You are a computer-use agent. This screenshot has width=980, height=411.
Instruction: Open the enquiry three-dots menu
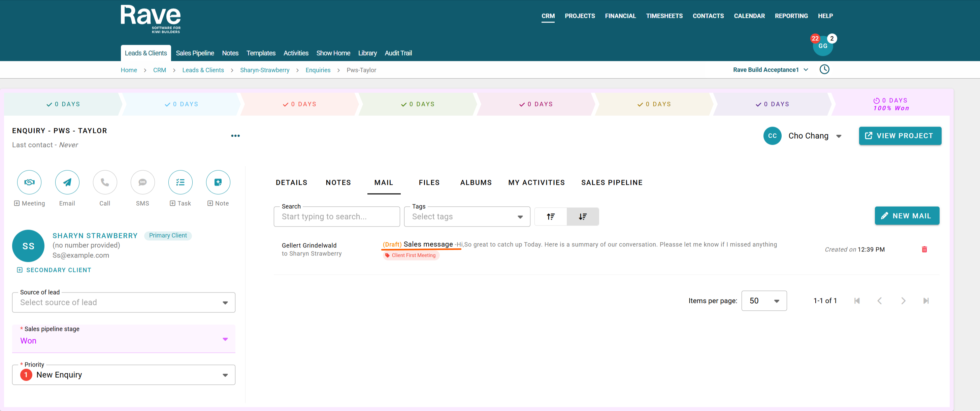[235, 136]
